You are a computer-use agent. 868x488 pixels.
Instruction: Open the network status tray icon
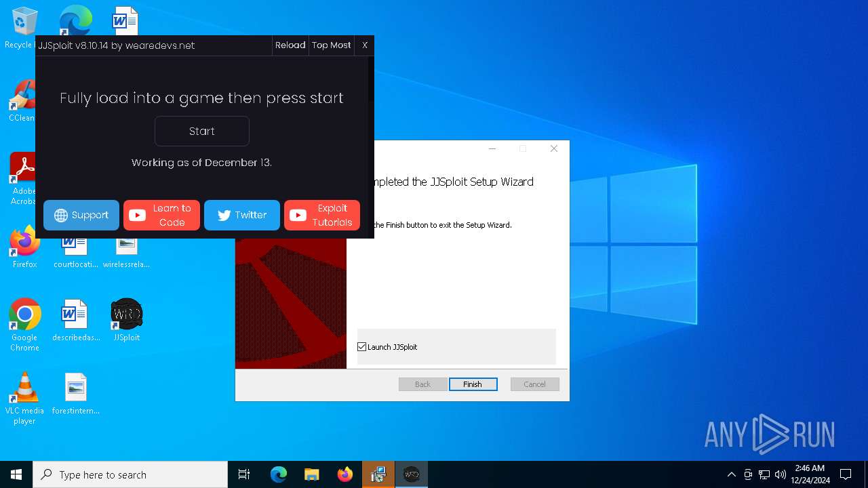(x=764, y=474)
